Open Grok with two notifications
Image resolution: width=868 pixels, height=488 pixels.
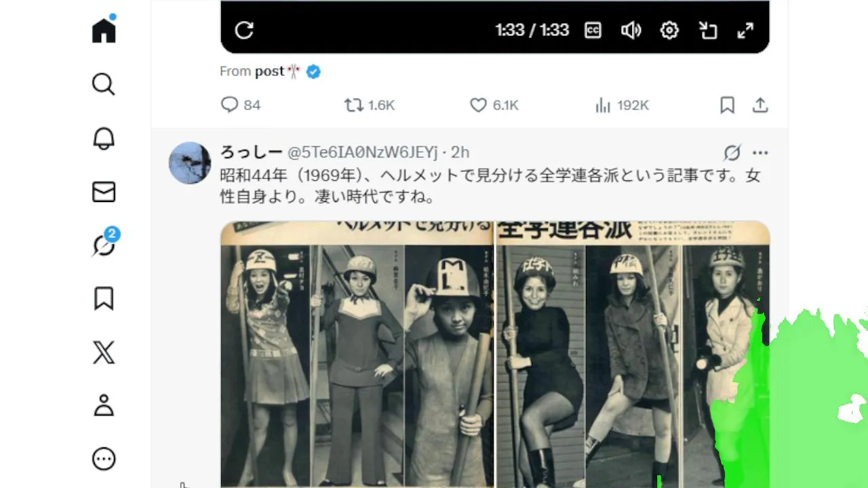pos(105,244)
